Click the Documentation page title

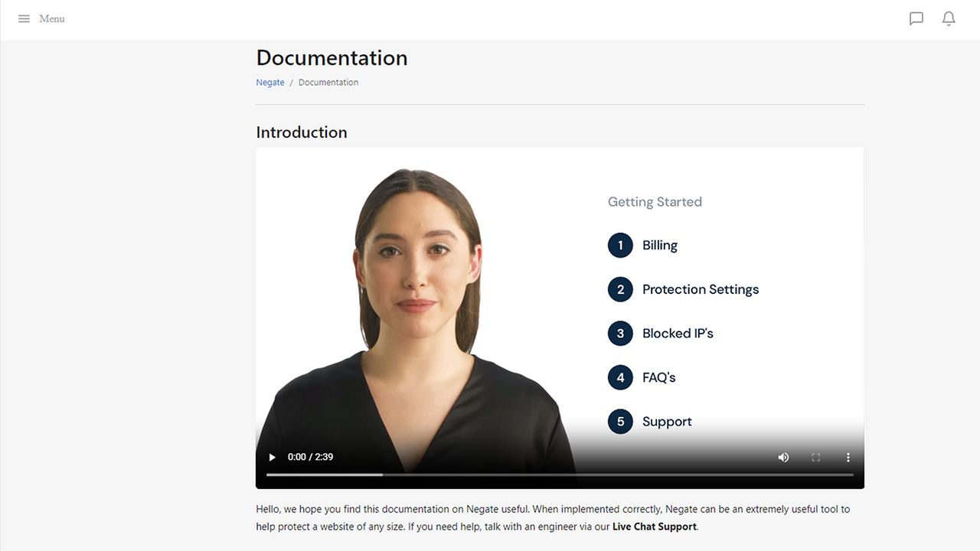tap(332, 58)
